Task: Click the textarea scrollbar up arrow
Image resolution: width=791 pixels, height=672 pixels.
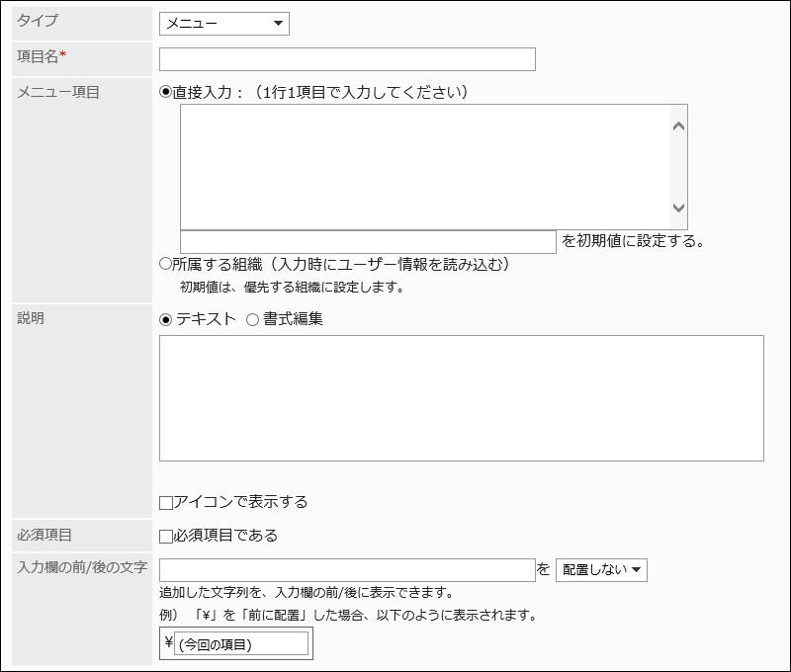Action: pyautogui.click(x=678, y=126)
